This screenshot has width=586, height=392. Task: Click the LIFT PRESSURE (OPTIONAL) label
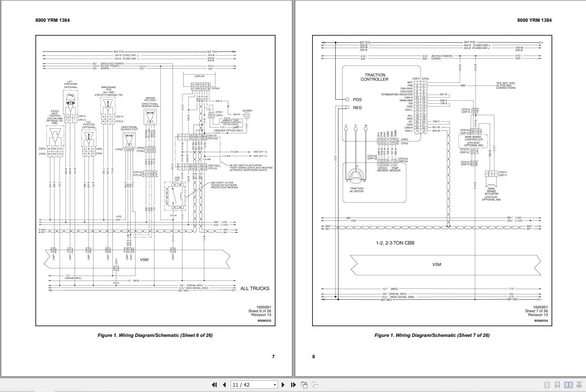point(70,85)
